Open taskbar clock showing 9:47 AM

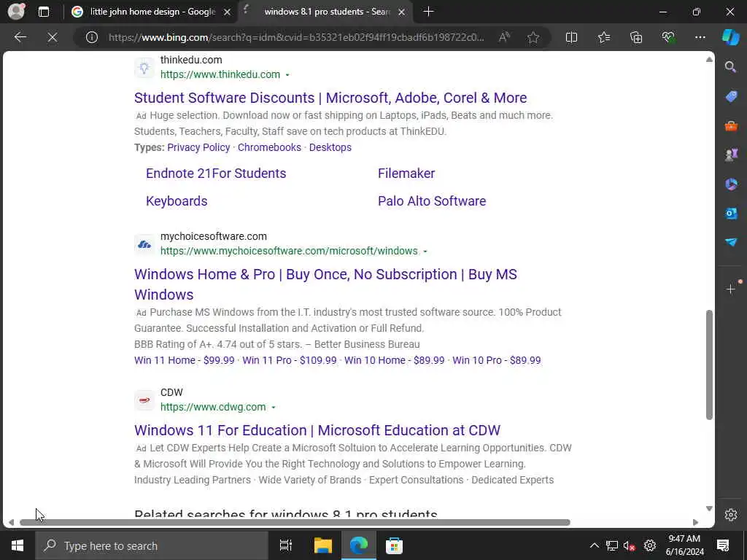point(684,545)
